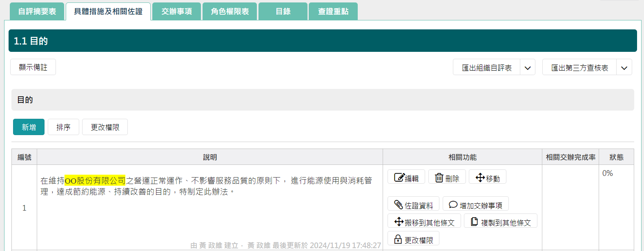Click the green 新增 button

(x=29, y=127)
